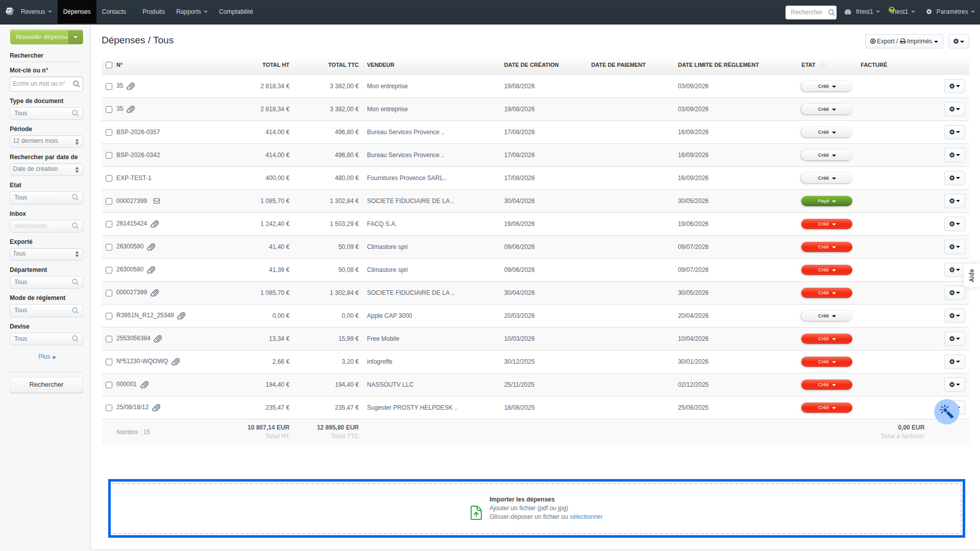Open the gear menu for the FACQ S.A. row

click(954, 224)
